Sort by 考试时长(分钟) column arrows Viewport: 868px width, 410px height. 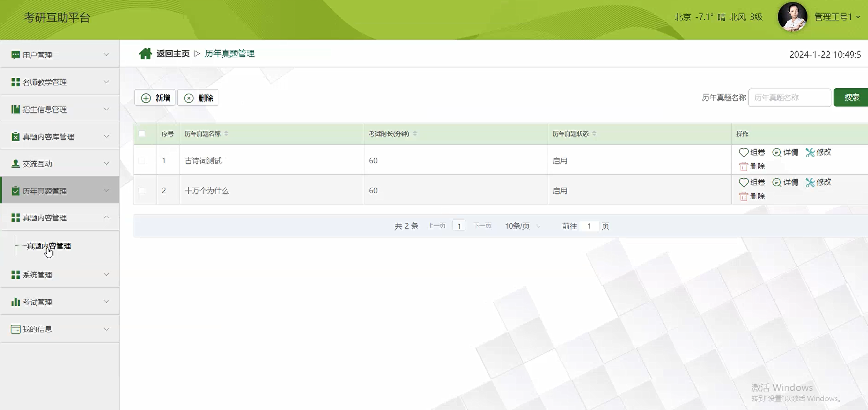click(415, 134)
